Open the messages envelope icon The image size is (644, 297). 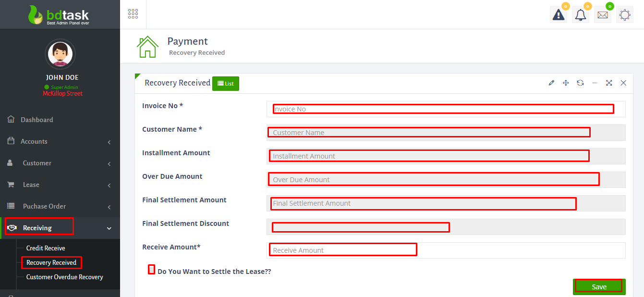tap(603, 15)
